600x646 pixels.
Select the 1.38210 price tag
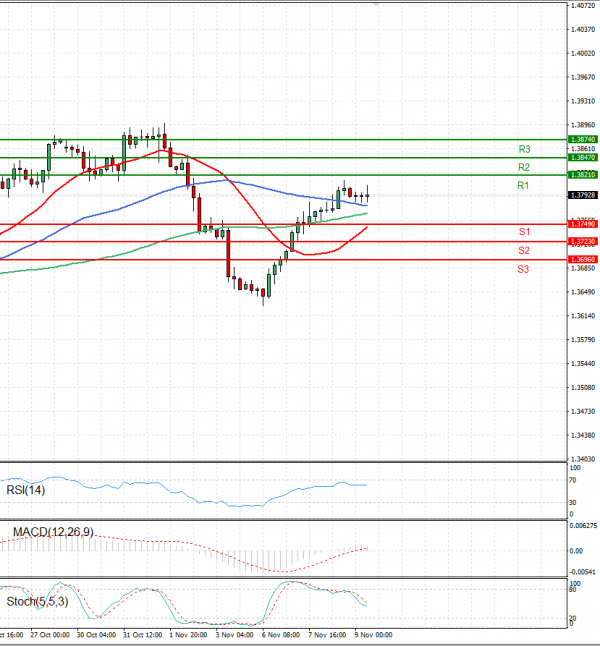(x=583, y=175)
